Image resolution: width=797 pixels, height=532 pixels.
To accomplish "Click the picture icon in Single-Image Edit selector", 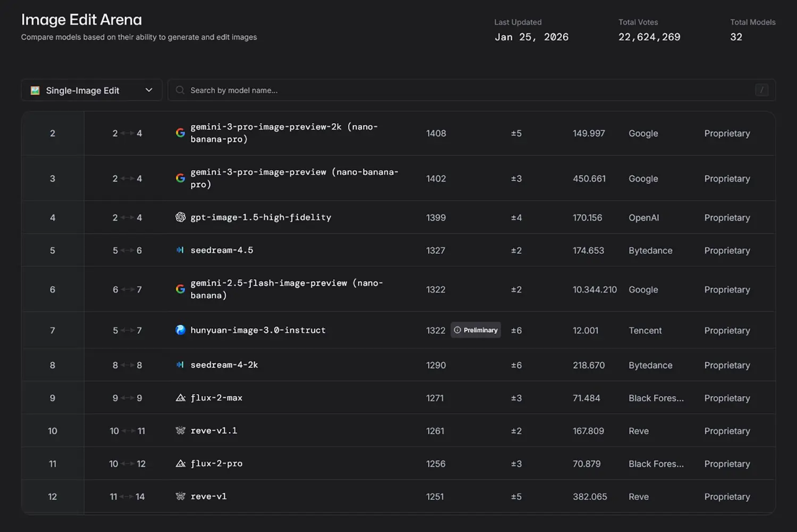I will (x=35, y=90).
